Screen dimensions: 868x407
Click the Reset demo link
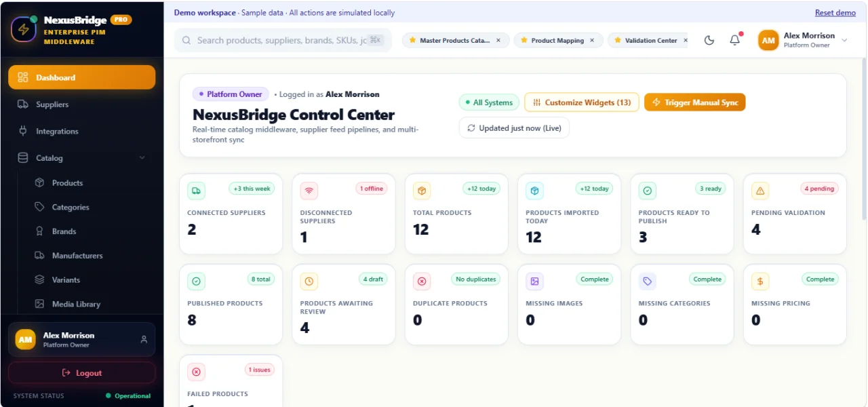[835, 13]
